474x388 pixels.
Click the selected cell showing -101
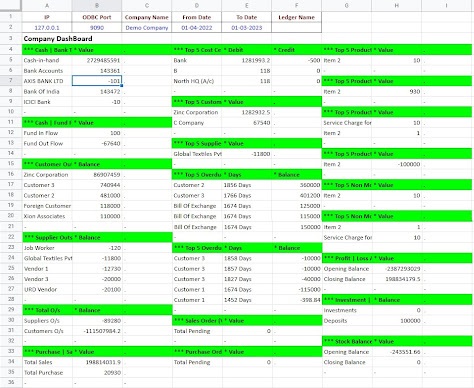click(97, 81)
